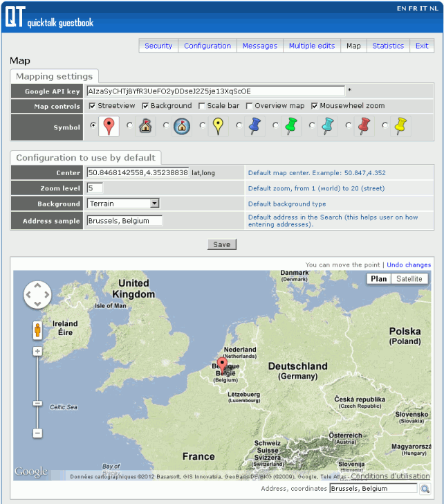The image size is (444, 504).
Task: Switch map to Satellite view
Action: point(409,279)
